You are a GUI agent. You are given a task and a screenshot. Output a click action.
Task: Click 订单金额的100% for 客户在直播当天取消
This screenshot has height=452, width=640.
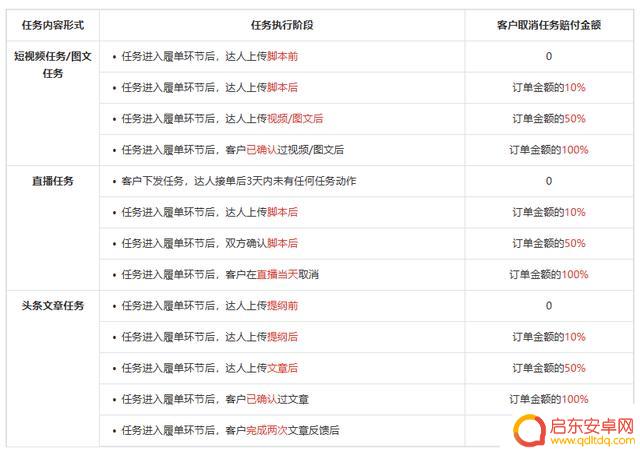click(549, 274)
